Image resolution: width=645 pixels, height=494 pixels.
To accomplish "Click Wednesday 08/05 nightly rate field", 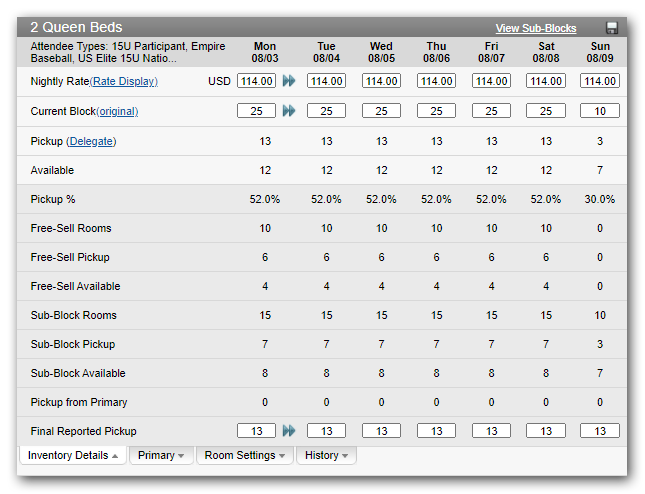I will coord(381,81).
